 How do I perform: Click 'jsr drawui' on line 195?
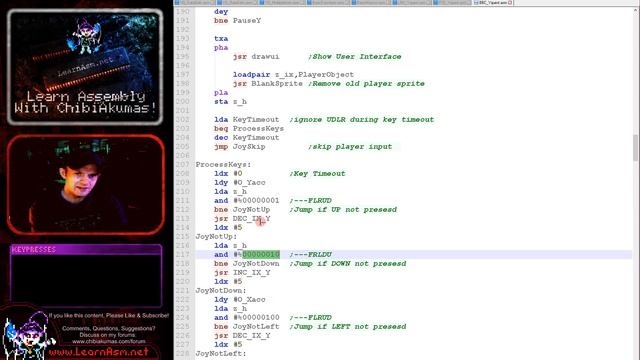click(256, 57)
